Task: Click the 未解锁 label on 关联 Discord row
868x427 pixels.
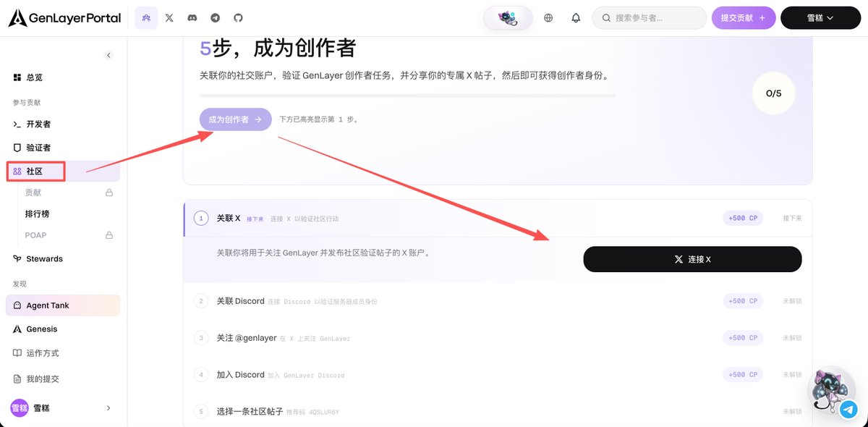Action: point(792,301)
